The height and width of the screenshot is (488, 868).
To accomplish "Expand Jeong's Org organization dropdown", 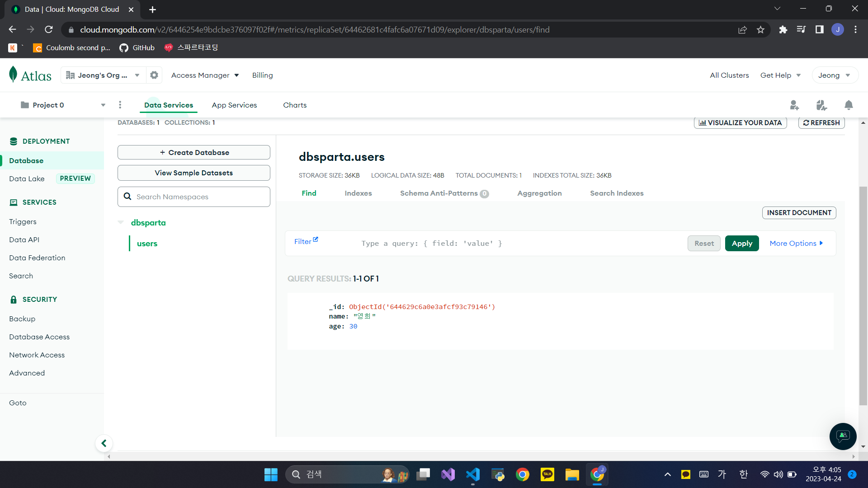I will [x=103, y=75].
